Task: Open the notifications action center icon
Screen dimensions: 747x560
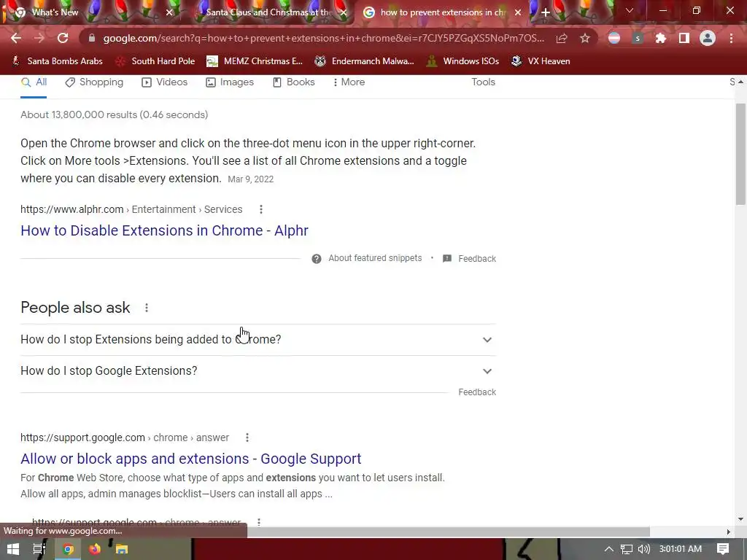Action: (723, 549)
